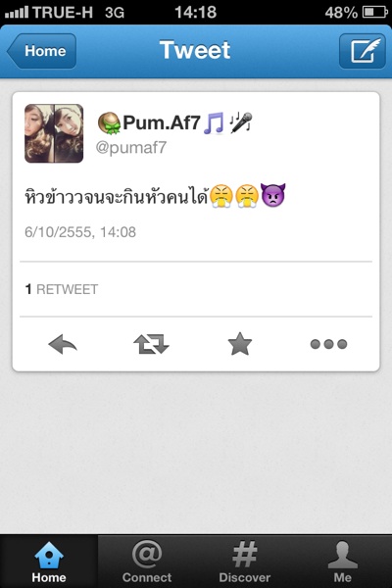Open the Me profile tab
Viewport: 392px width, 588px height.
(342, 561)
